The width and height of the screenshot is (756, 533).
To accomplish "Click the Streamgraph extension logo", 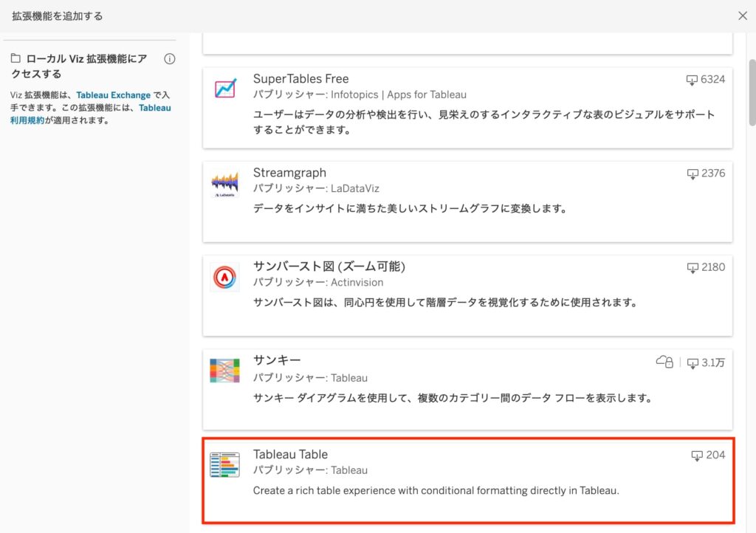I will click(224, 184).
